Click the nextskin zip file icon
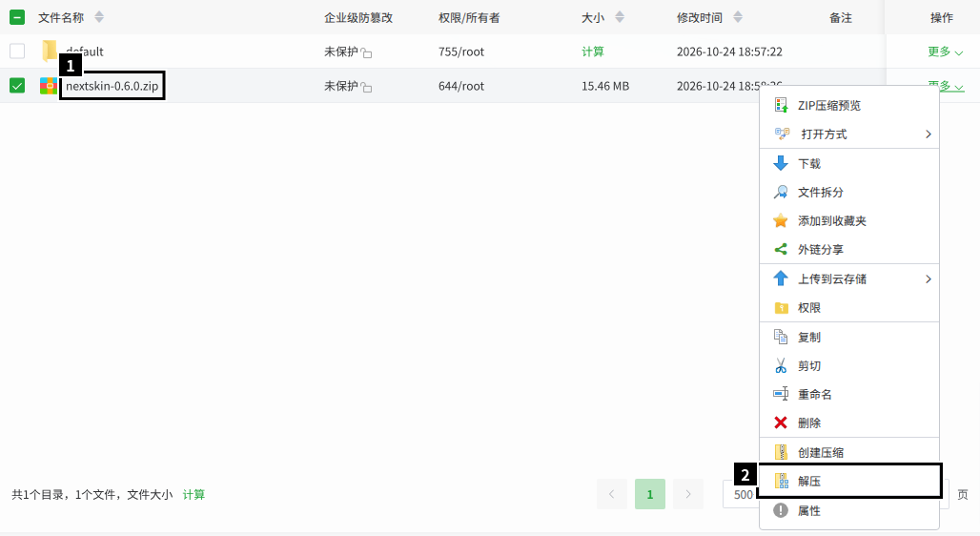980x536 pixels. pos(48,86)
